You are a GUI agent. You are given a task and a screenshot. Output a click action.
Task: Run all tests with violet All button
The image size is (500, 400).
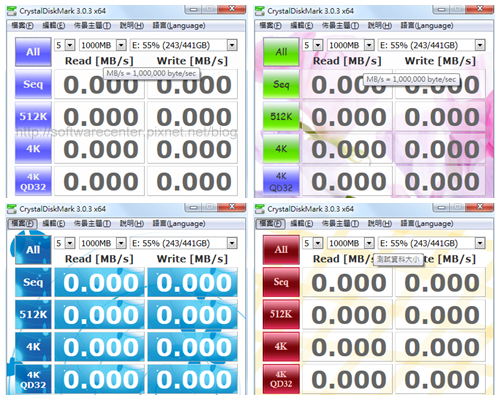click(33, 52)
